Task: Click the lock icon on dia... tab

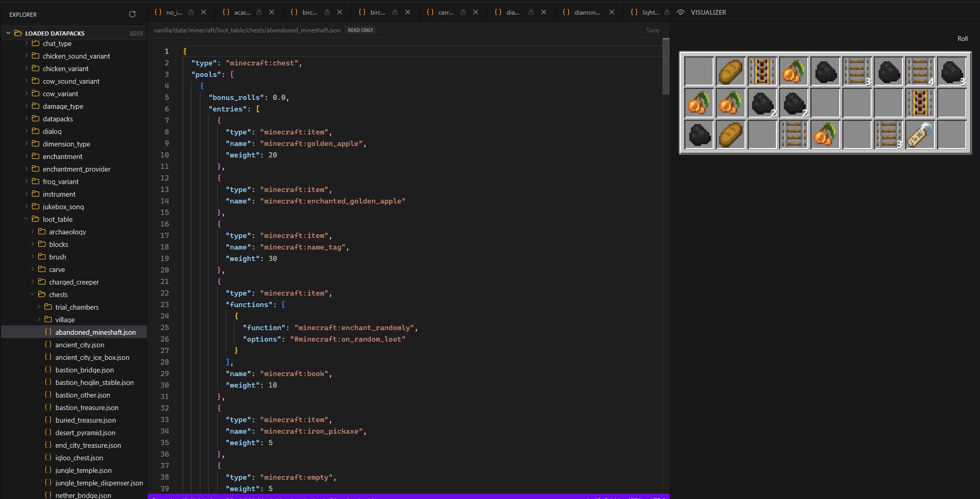Action: click(x=531, y=12)
